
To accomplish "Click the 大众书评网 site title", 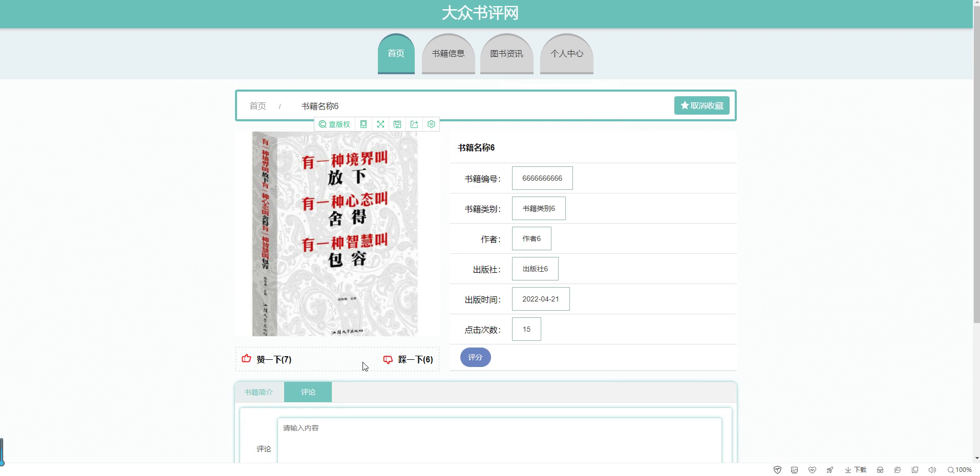I will pyautogui.click(x=480, y=13).
